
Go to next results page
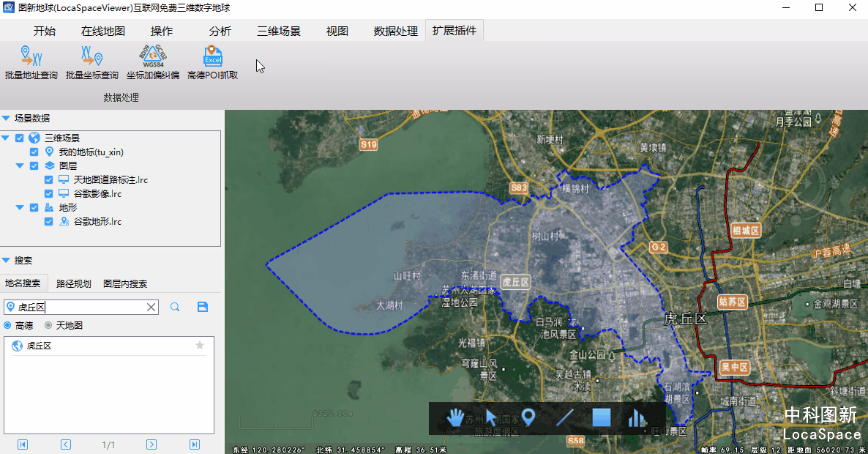click(x=151, y=444)
